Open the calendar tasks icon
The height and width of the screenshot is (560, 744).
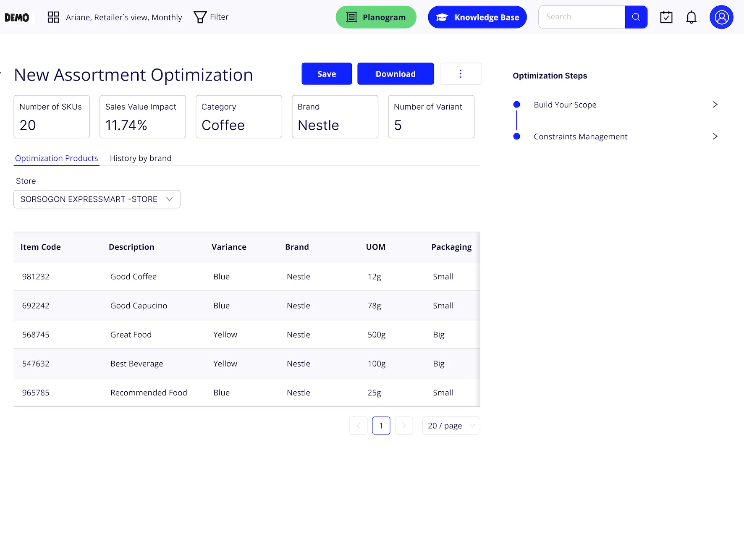(x=666, y=17)
